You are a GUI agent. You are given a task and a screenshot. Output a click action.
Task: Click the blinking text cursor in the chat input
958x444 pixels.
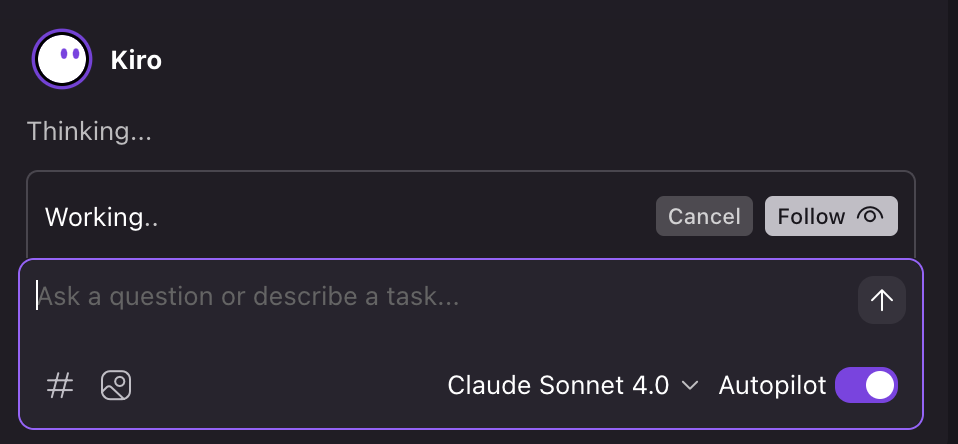point(37,296)
